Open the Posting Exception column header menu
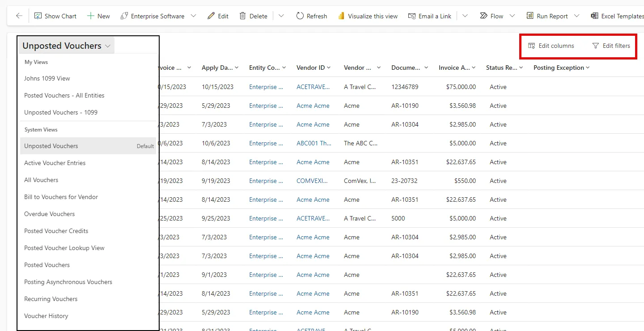Image resolution: width=644 pixels, height=331 pixels. coord(588,68)
